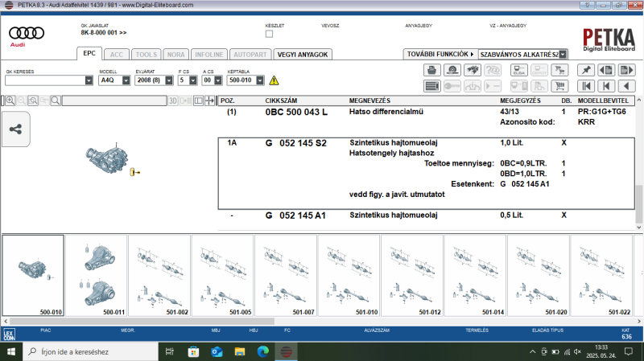Go to next page with right-arrow document icon
The height and width of the screenshot is (361, 644).
tap(626, 70)
